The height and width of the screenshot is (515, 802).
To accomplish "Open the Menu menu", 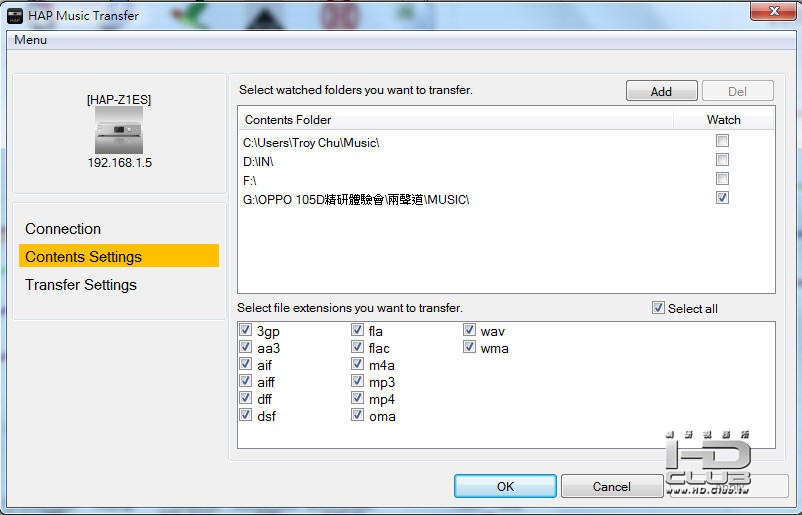I will tap(31, 40).
